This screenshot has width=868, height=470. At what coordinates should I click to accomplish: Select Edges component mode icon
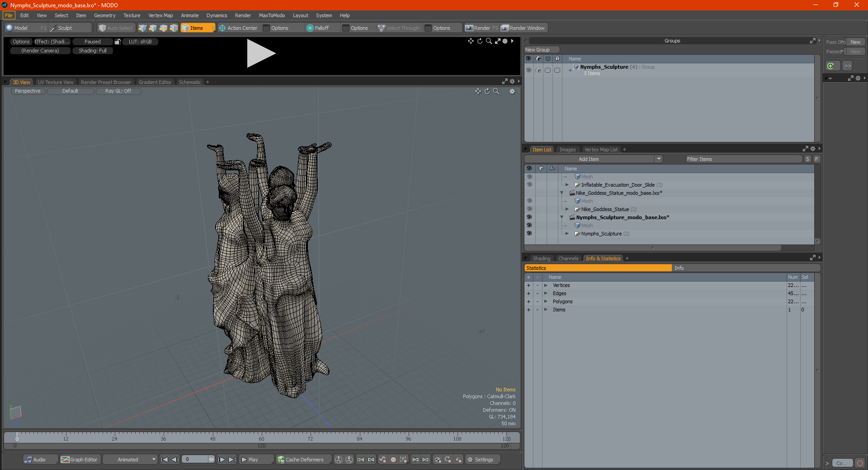point(153,28)
